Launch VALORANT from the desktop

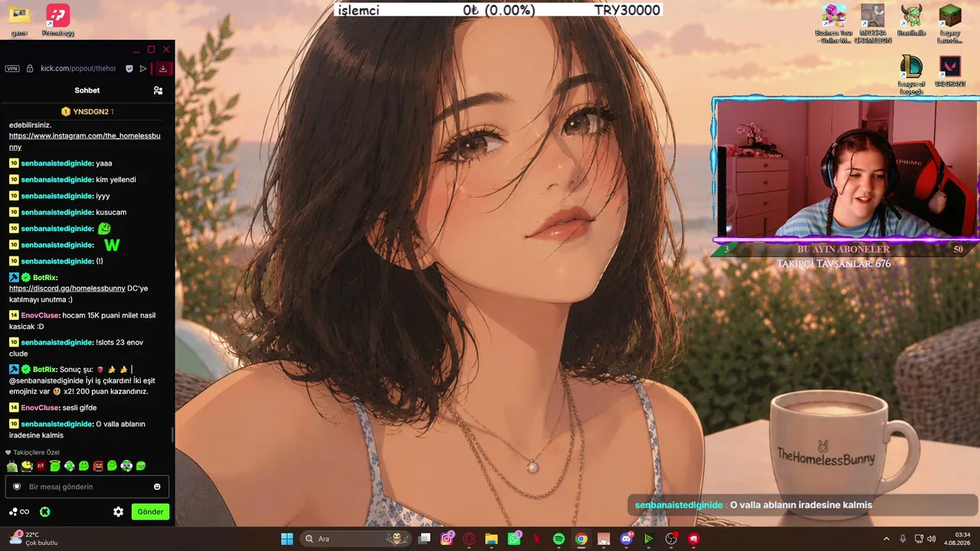point(950,71)
